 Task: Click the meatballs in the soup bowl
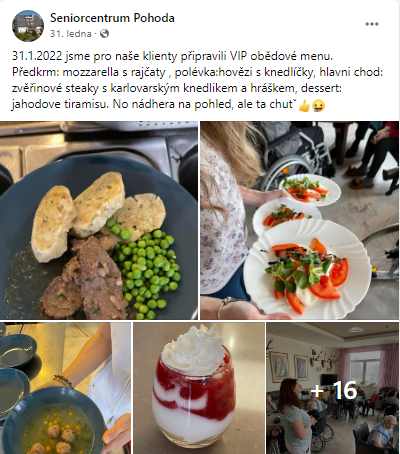pos(55,438)
